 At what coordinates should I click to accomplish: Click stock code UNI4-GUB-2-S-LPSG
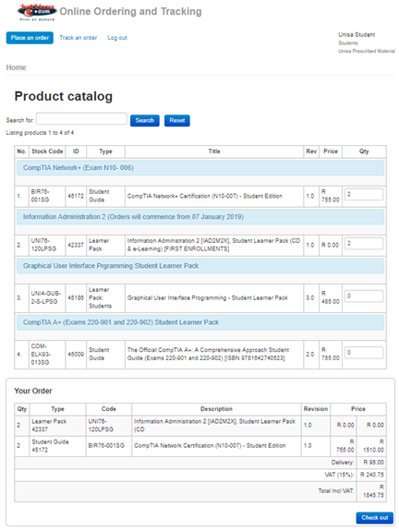coord(46,297)
